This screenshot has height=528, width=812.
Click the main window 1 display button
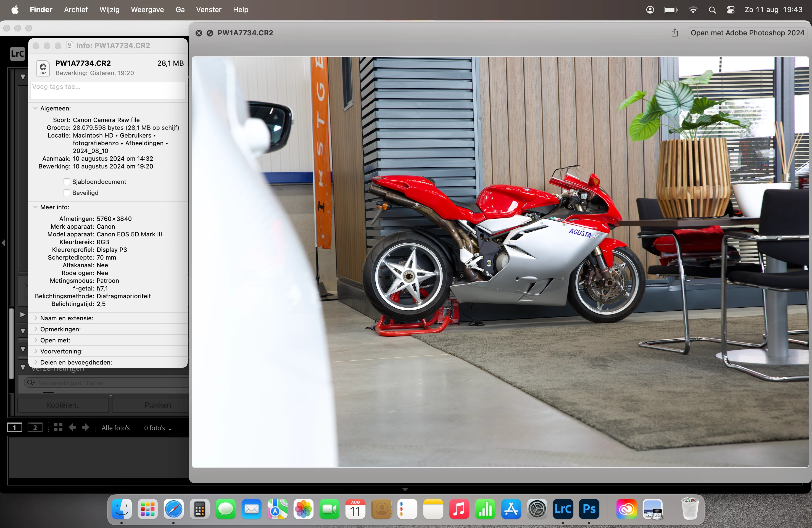tap(15, 427)
